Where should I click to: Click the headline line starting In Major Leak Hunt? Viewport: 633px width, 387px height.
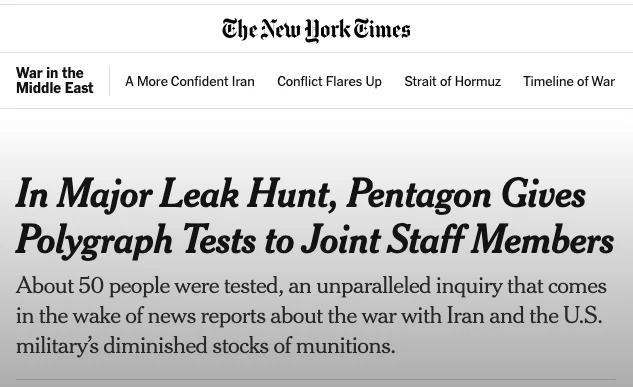301,195
